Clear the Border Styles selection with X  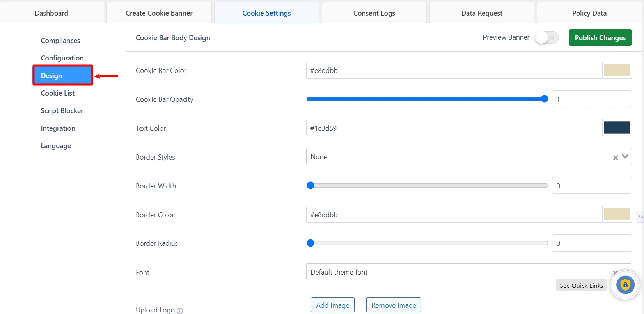click(x=616, y=158)
